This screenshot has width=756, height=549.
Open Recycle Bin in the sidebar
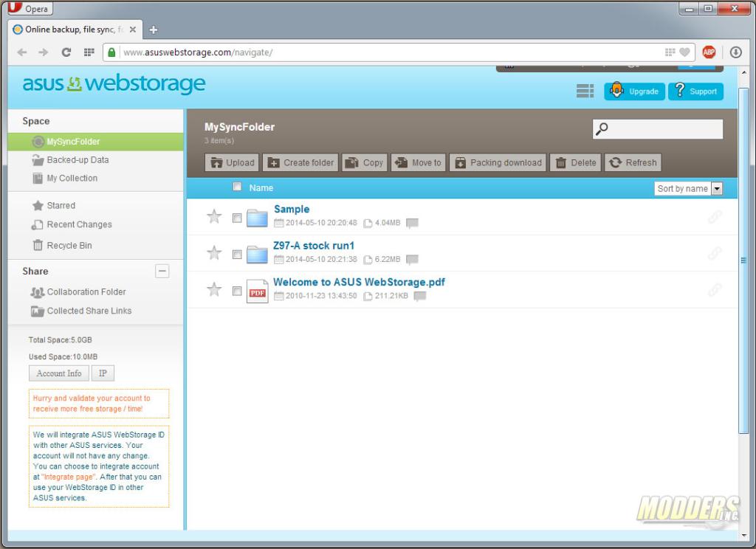(69, 246)
